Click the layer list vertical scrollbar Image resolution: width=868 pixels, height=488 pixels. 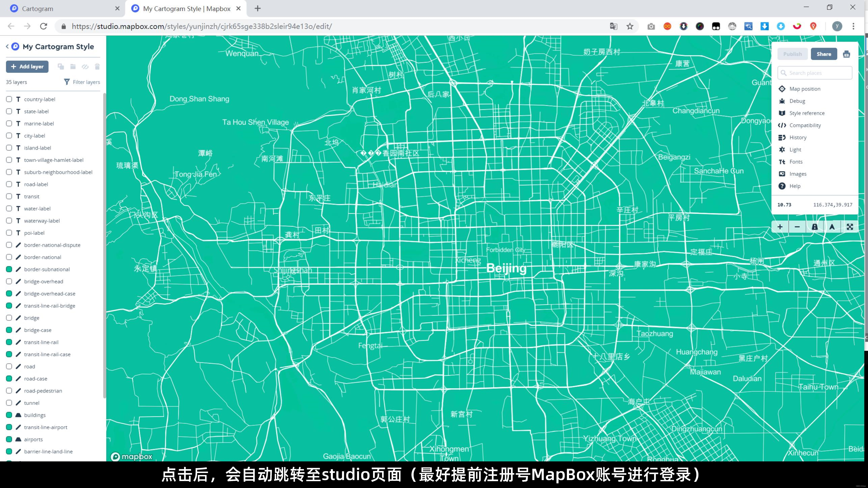104,246
